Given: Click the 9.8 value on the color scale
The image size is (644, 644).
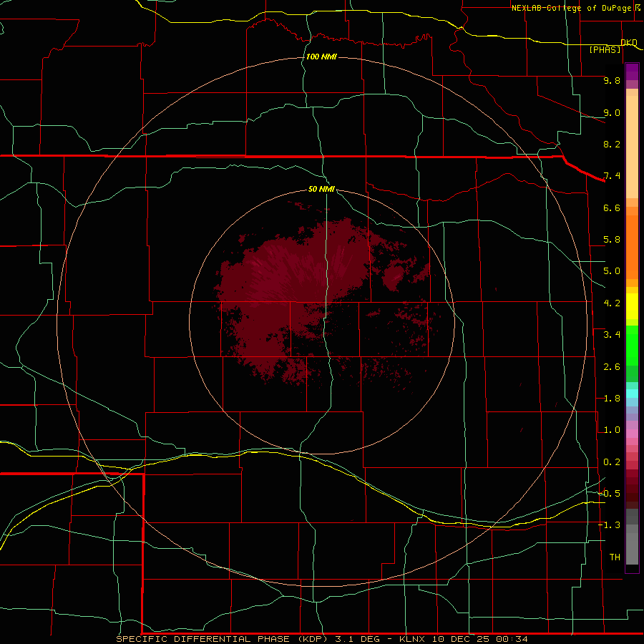Looking at the screenshot, I should click(612, 80).
